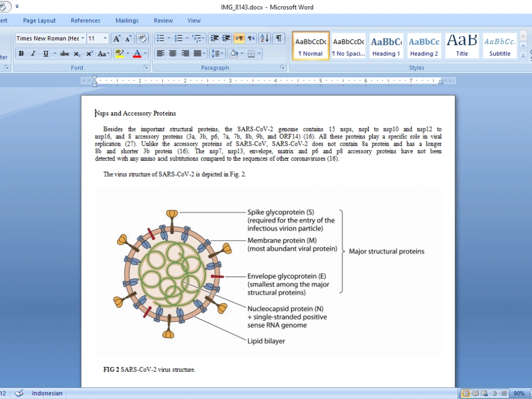Apply the Heading 1 style

(x=386, y=46)
